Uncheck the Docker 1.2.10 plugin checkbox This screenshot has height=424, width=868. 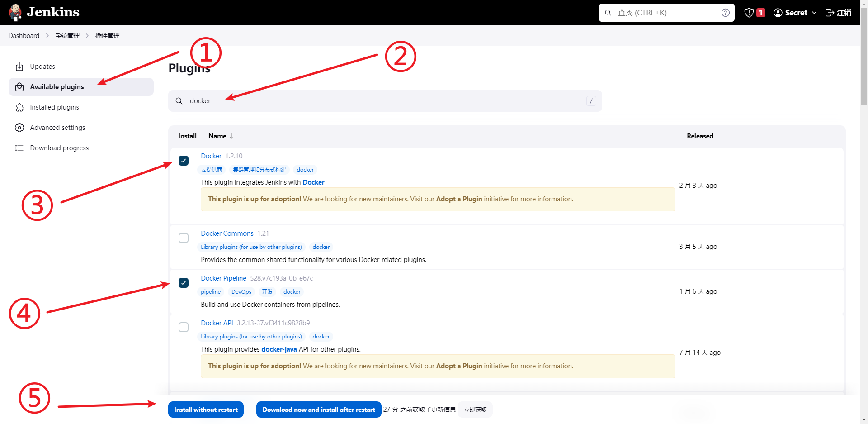click(x=184, y=161)
